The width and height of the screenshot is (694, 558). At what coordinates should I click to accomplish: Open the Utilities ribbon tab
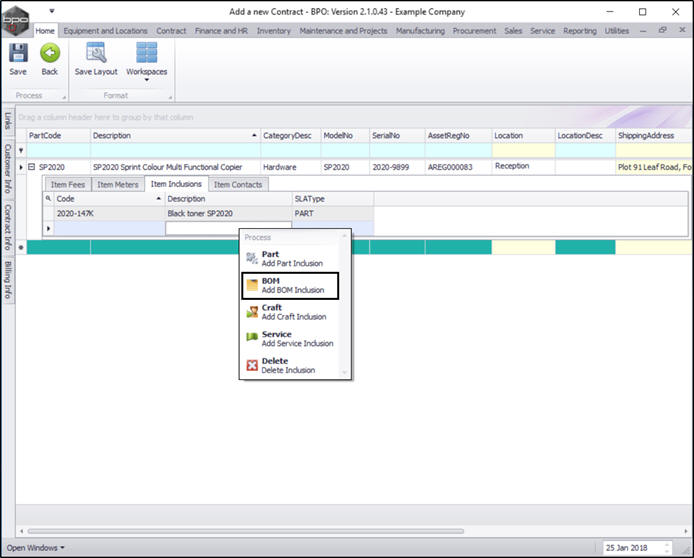(x=617, y=31)
